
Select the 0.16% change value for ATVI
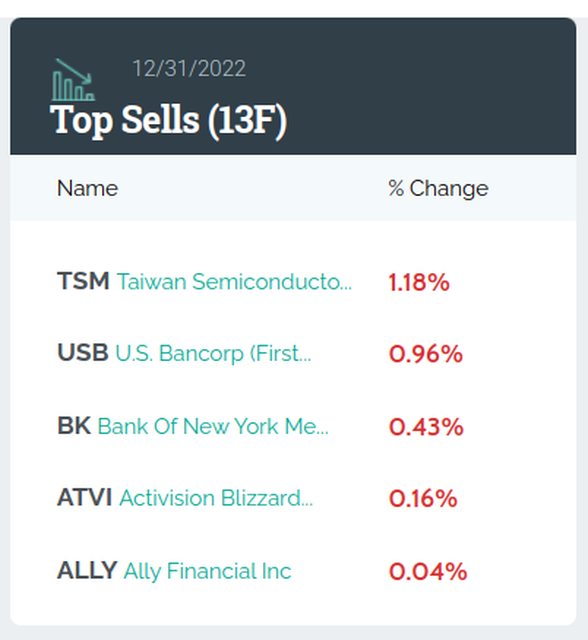(x=423, y=499)
